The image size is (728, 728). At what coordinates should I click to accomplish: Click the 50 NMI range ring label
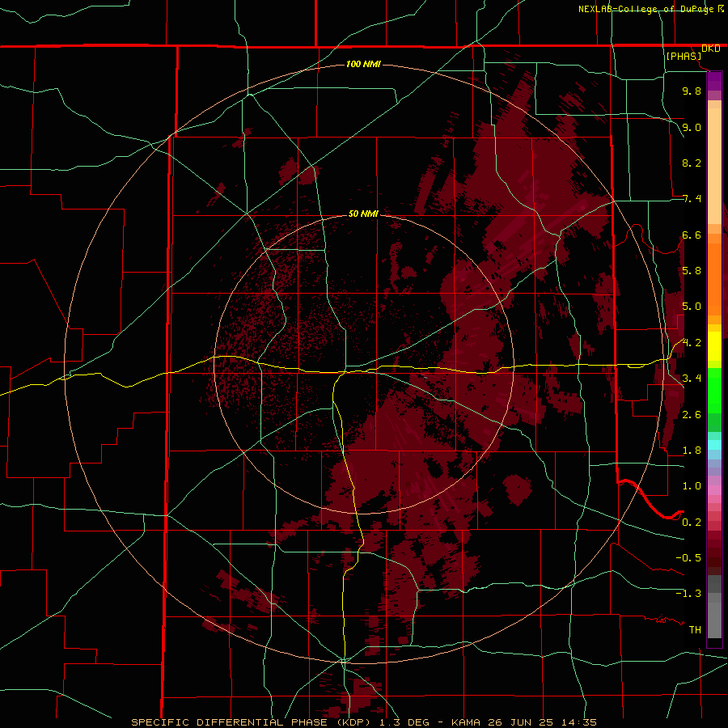click(363, 214)
